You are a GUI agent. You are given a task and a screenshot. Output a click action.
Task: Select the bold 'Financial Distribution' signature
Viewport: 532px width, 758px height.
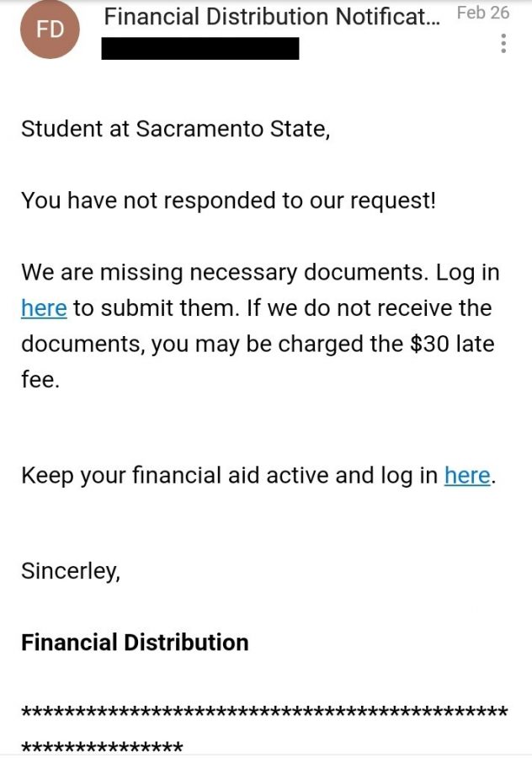pyautogui.click(x=135, y=643)
